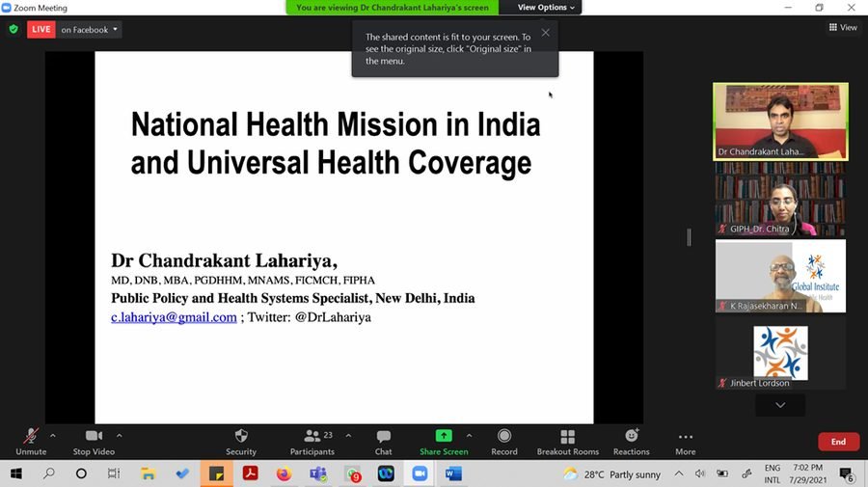
Task: Open the blue checkmark To Do app
Action: [x=182, y=473]
